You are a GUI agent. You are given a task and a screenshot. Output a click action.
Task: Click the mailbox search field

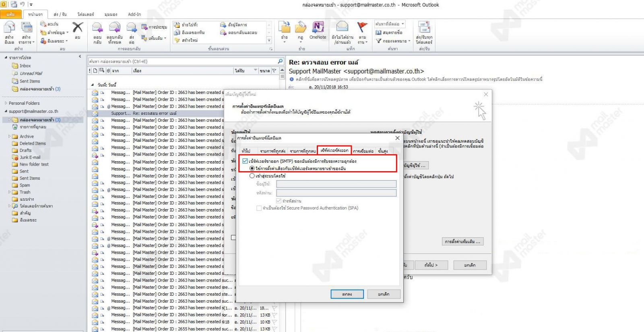(182, 62)
